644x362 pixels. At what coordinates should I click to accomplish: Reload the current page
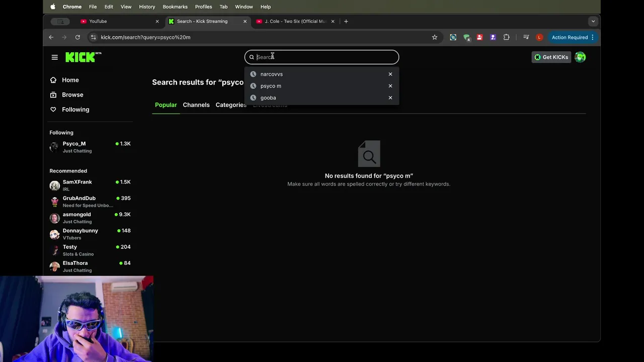77,37
